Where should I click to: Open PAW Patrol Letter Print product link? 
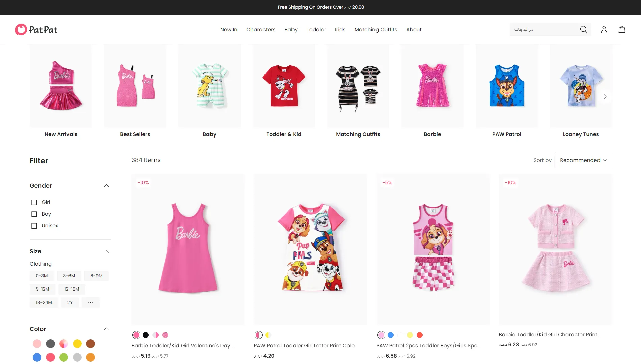point(306,346)
